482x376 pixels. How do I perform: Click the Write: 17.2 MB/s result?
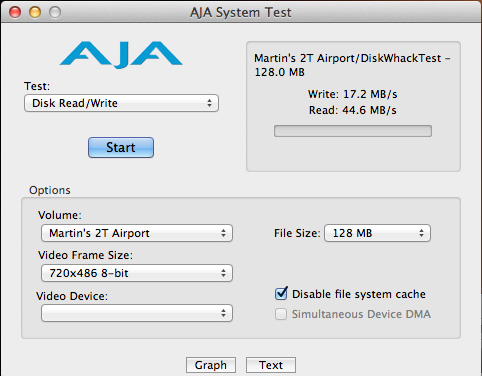click(353, 94)
